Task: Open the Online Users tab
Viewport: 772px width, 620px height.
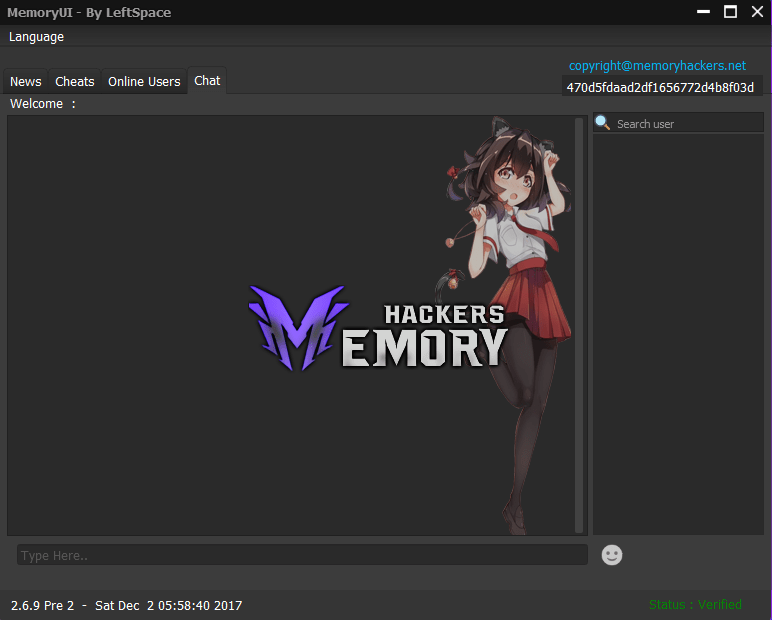Action: (144, 81)
